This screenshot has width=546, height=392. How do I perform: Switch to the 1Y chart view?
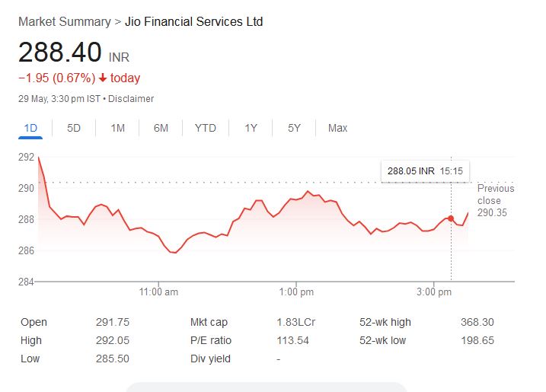tap(251, 128)
